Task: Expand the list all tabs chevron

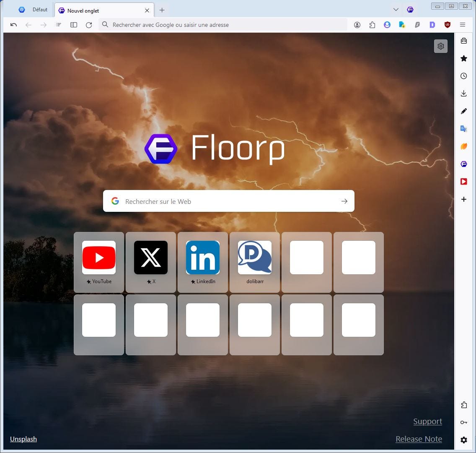Action: tap(396, 10)
